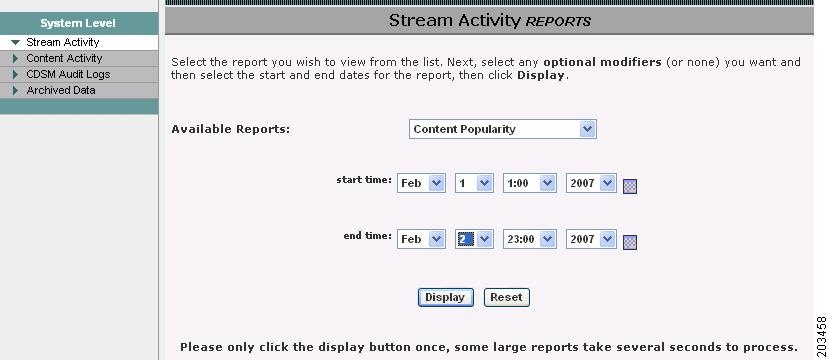Open calendar picker icon for start time
828x360 pixels.
point(629,186)
